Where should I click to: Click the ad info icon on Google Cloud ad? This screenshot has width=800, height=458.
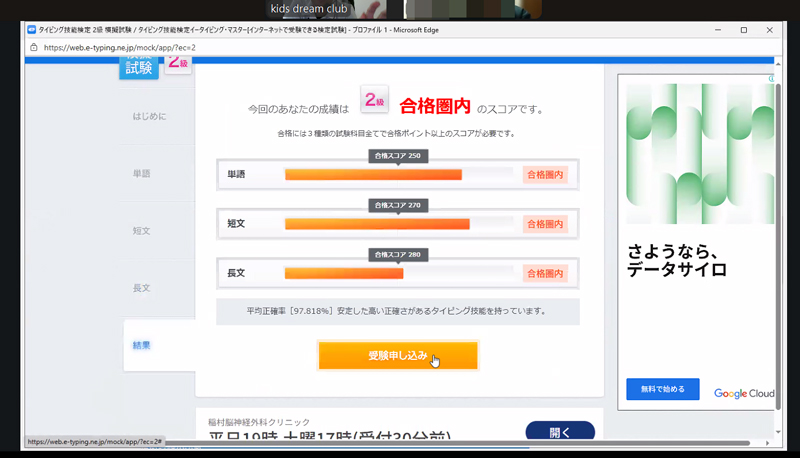771,79
